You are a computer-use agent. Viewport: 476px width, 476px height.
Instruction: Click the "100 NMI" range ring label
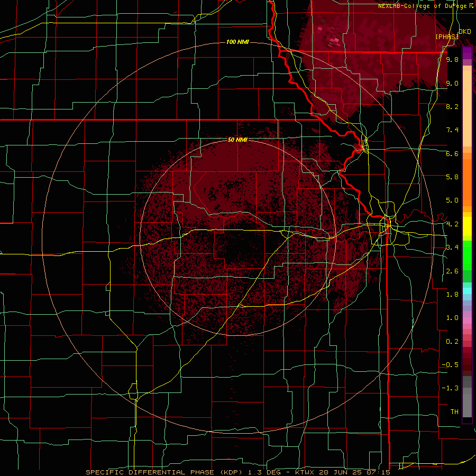[x=237, y=42]
